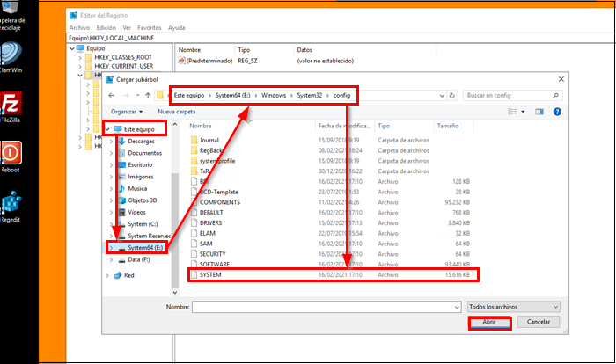Open Archivo menu in Registry Editor
This screenshot has width=616, height=364.
click(79, 28)
